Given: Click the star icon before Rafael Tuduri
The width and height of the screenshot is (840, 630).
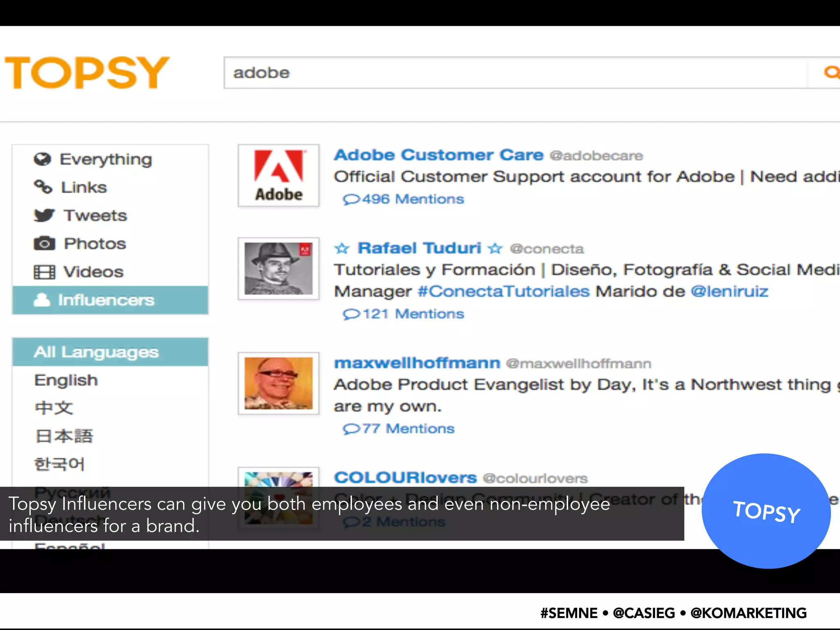Looking at the screenshot, I should 342,248.
